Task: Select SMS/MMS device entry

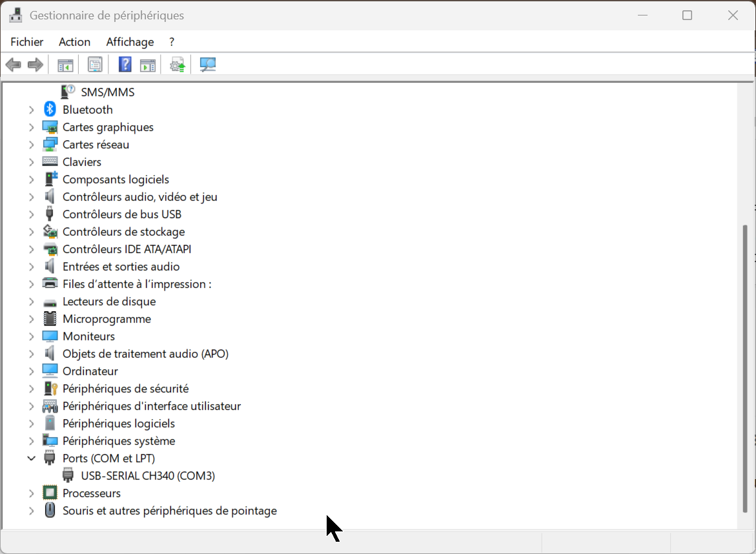Action: pos(108,92)
